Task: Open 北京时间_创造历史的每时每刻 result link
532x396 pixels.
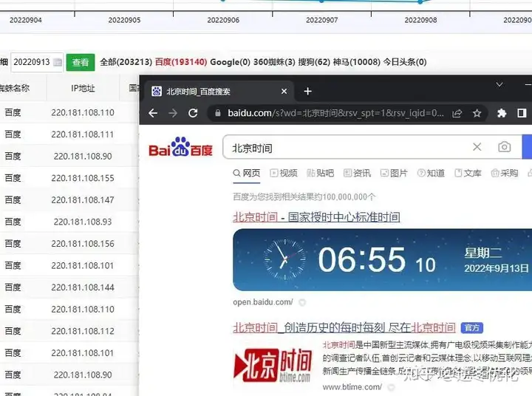Action: click(x=344, y=327)
